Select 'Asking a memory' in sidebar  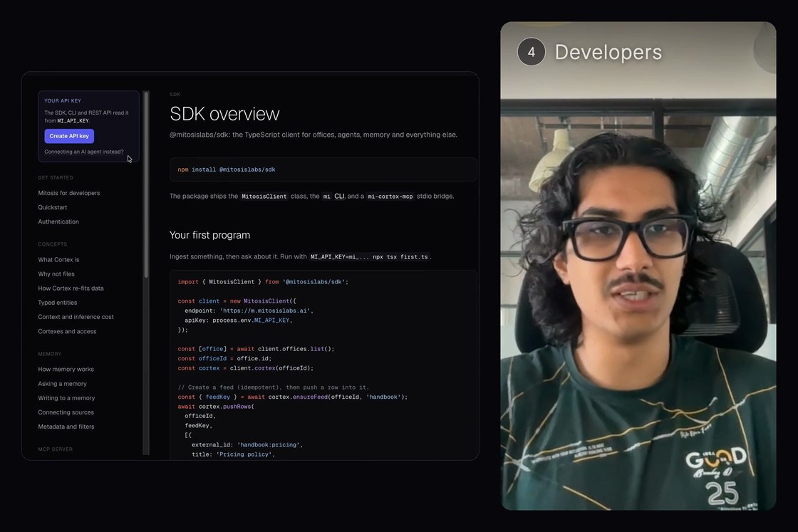pos(62,383)
